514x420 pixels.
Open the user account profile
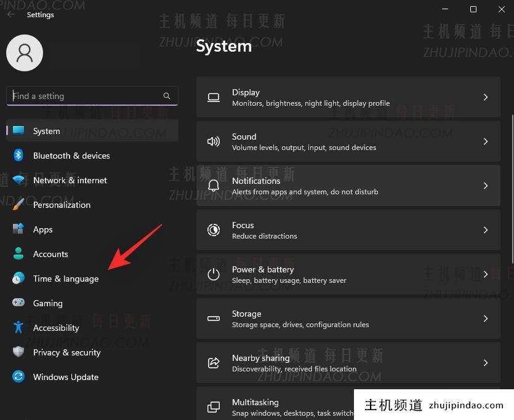tap(25, 53)
